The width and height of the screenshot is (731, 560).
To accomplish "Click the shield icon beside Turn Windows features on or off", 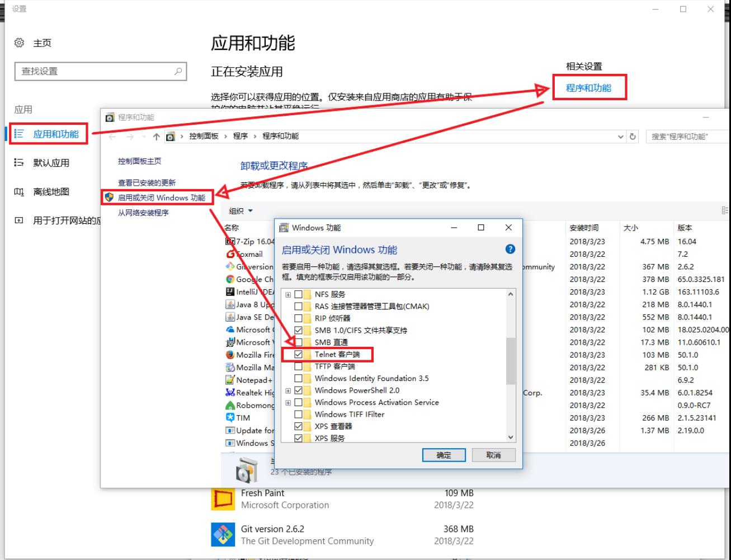I will coord(110,197).
